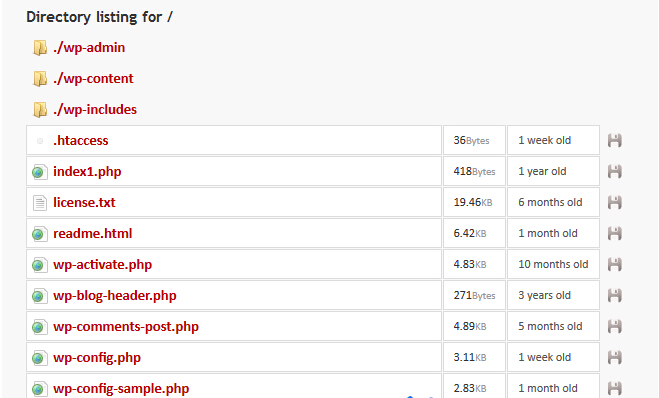
Task: Open the readme.html link
Action: (92, 233)
